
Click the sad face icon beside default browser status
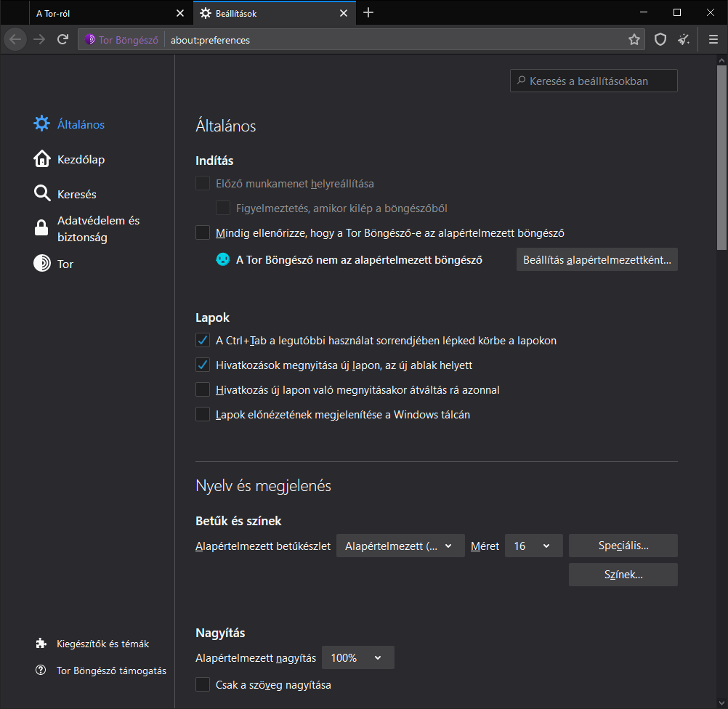click(x=223, y=259)
